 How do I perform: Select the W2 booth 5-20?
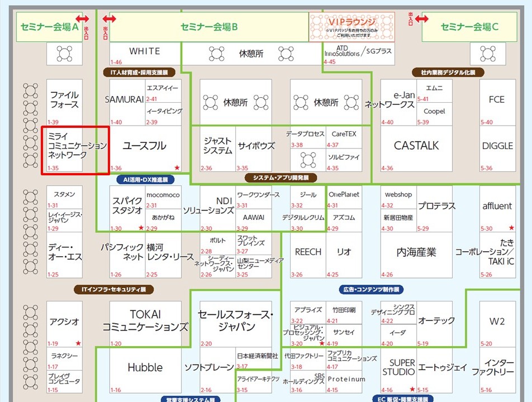497,324
